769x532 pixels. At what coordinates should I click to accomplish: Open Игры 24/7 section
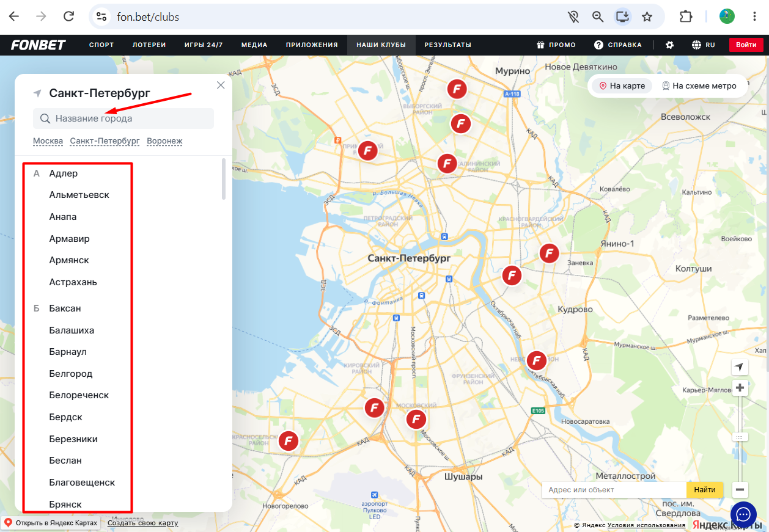click(x=204, y=45)
